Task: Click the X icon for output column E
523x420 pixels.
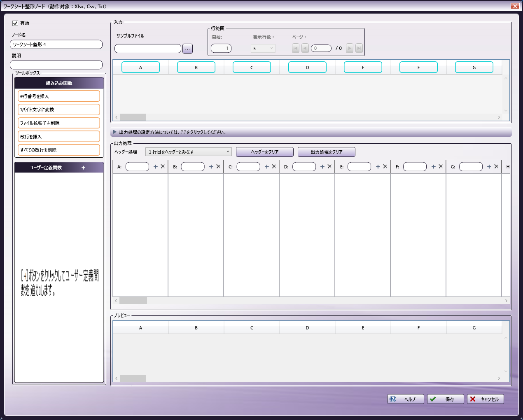Action: (385, 166)
